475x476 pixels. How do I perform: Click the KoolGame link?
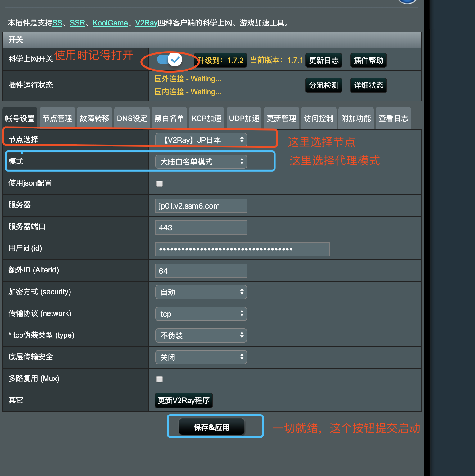110,23
